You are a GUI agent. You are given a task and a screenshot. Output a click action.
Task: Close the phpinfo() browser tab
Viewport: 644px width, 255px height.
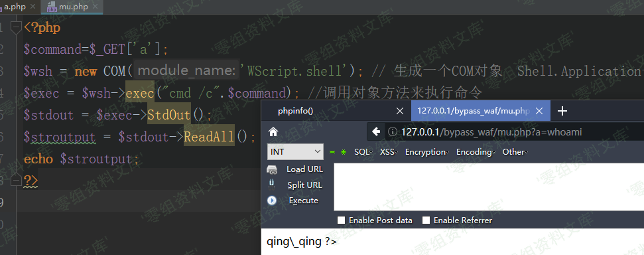pyautogui.click(x=400, y=111)
